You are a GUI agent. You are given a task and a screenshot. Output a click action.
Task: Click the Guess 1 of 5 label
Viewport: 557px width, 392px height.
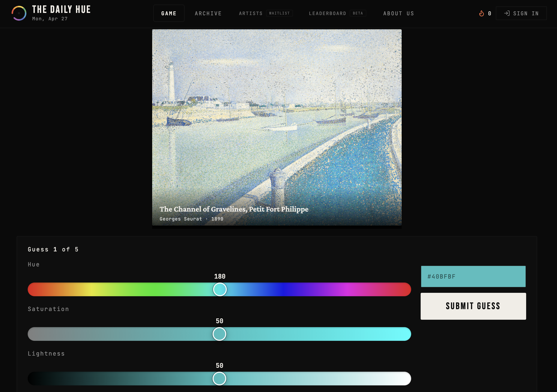(x=53, y=249)
